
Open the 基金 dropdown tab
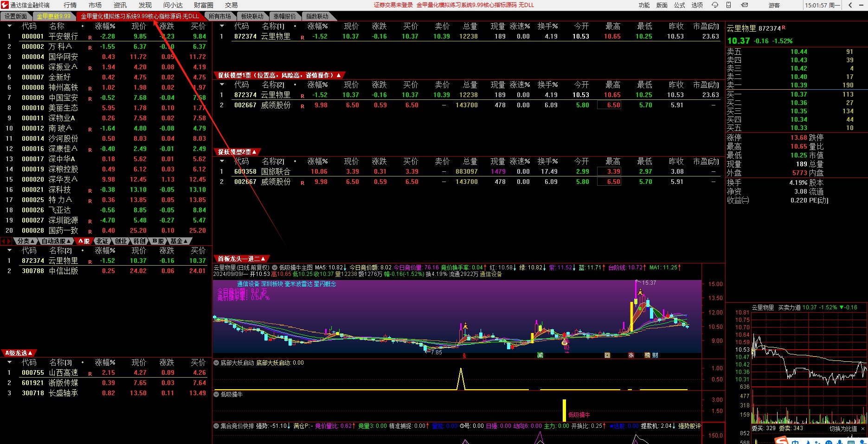coord(178,241)
